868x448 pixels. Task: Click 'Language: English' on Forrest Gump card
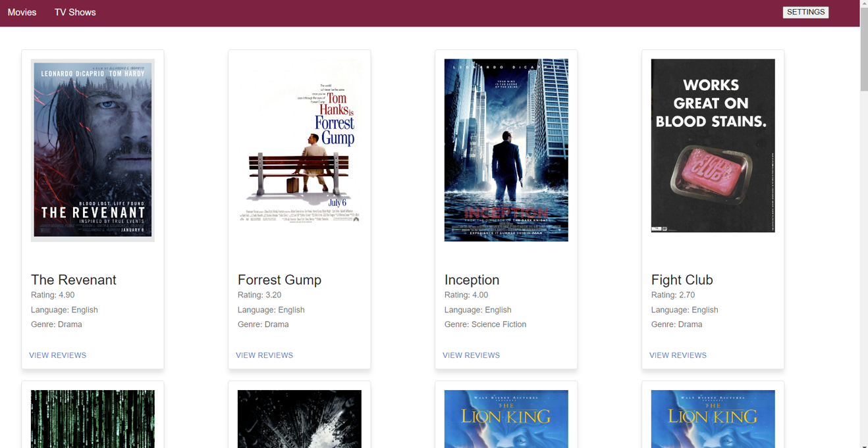271,310
